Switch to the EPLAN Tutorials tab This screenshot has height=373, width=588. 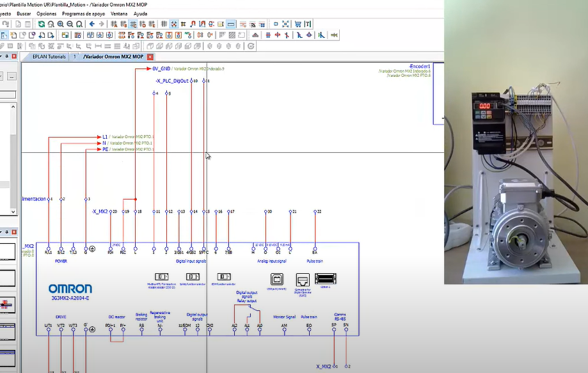click(x=49, y=56)
